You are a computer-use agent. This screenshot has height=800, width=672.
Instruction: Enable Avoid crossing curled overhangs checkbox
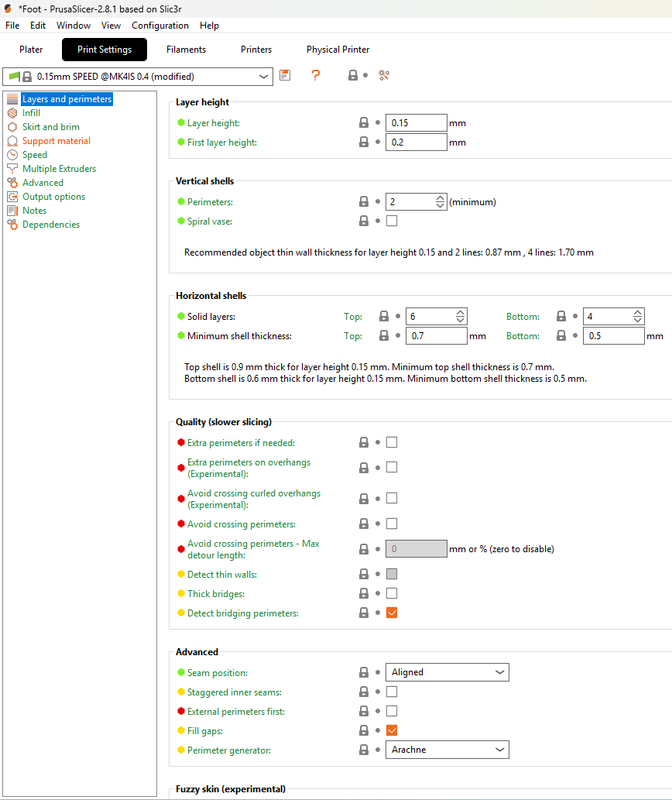tap(392, 499)
